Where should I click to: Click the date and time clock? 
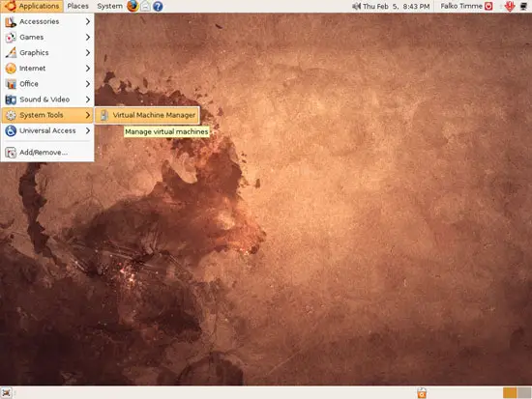coord(396,6)
